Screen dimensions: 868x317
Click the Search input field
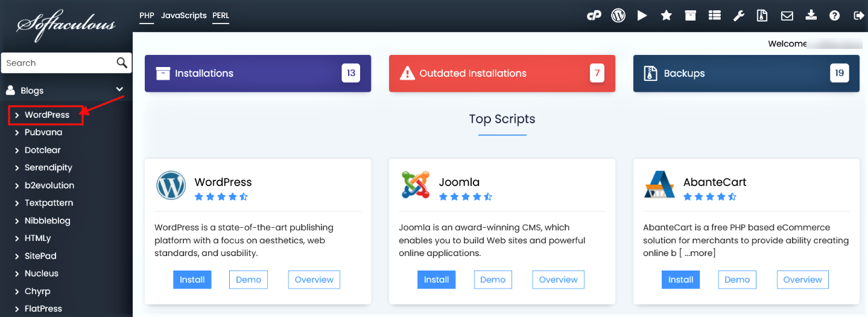click(57, 63)
